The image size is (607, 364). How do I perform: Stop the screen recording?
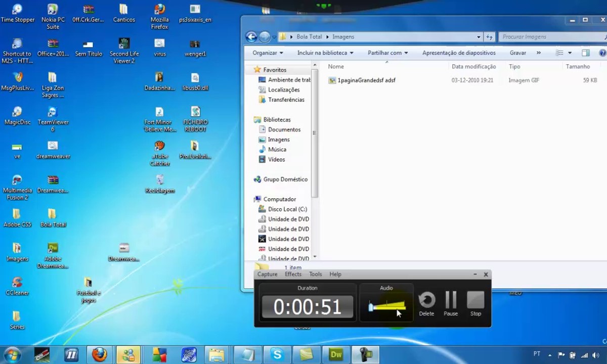475,304
